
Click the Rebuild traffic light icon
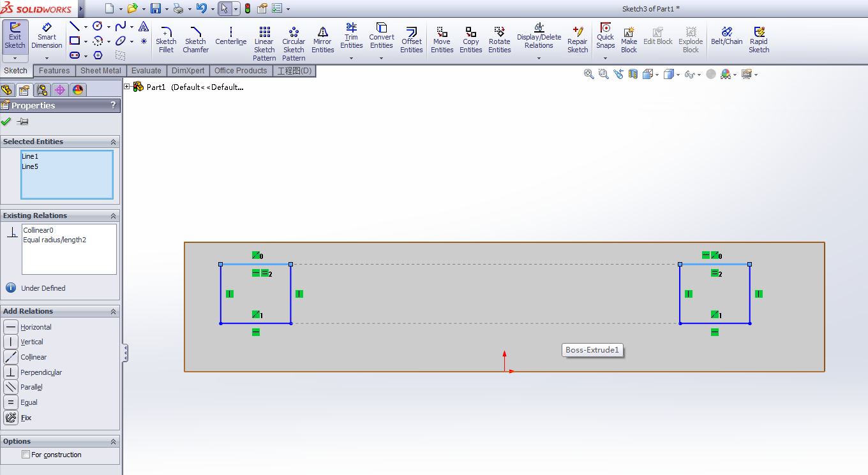click(248, 8)
